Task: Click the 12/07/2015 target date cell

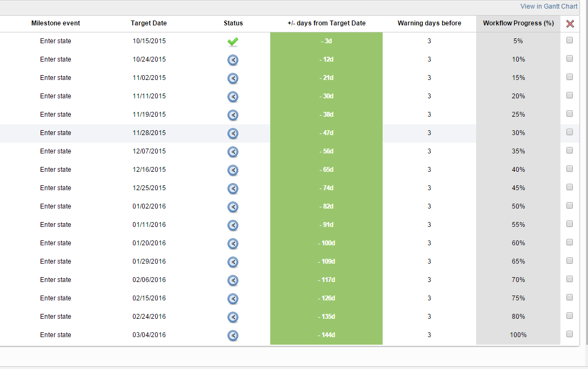Action: point(149,151)
